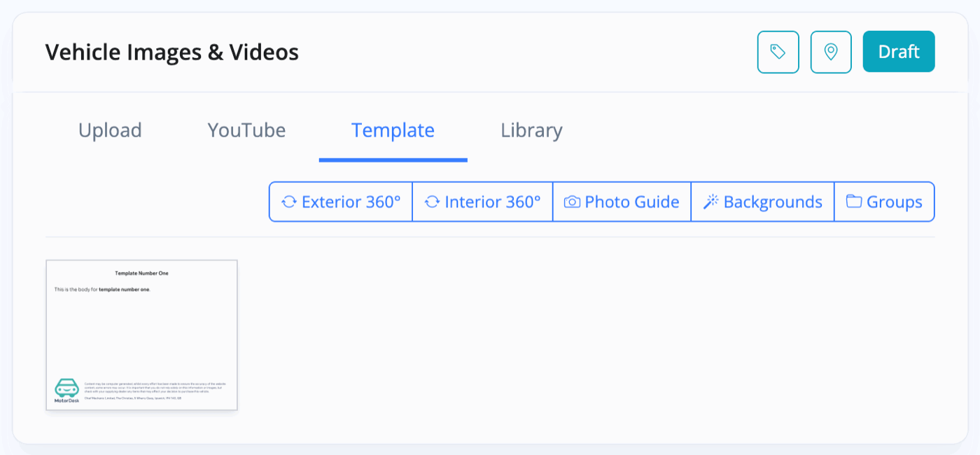Open the YouTube tab
This screenshot has height=455, width=980.
coord(246,130)
